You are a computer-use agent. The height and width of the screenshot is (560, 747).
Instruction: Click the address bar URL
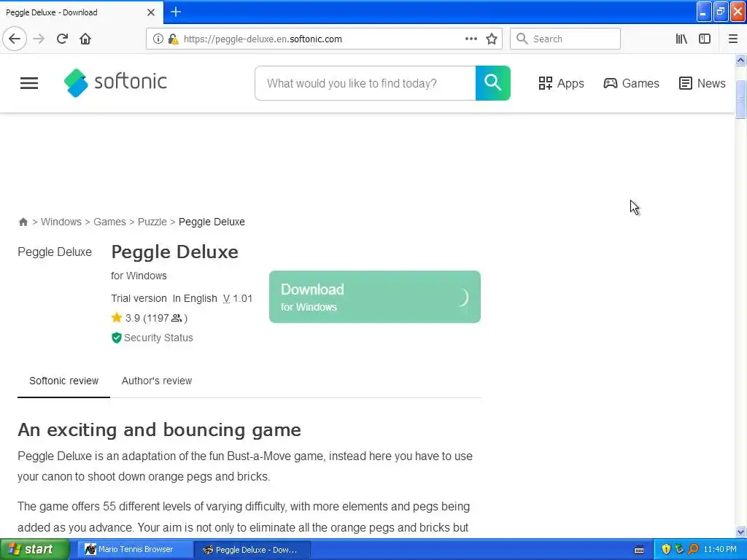(x=263, y=39)
